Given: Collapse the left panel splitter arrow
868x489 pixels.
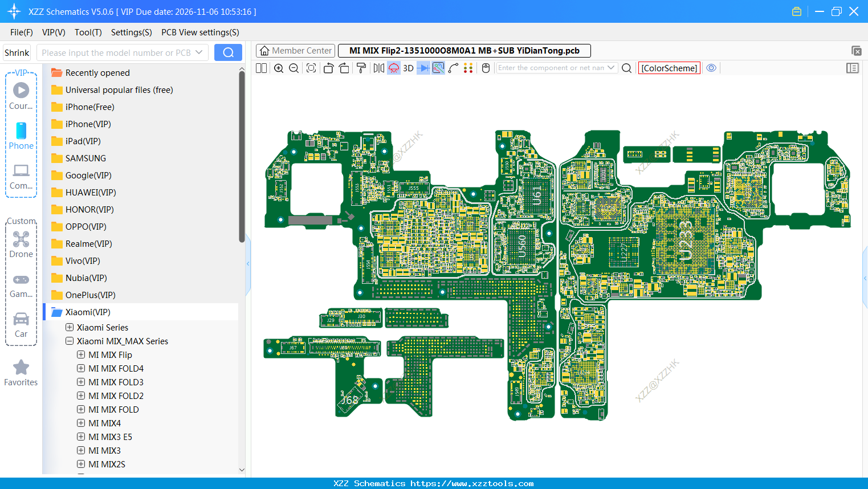Looking at the screenshot, I should point(248,264).
